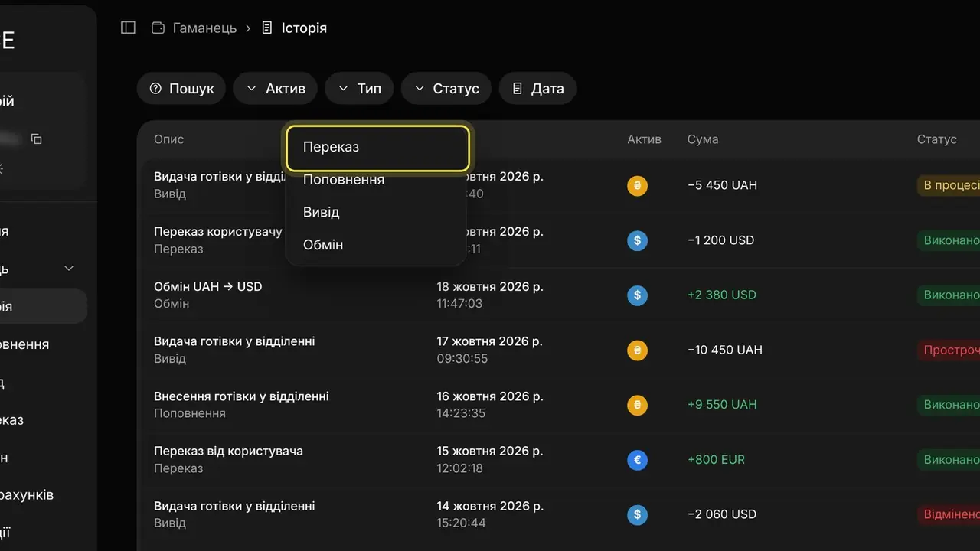Screen dimensions: 980x551
Task: Click the Опис column header
Action: point(168,139)
